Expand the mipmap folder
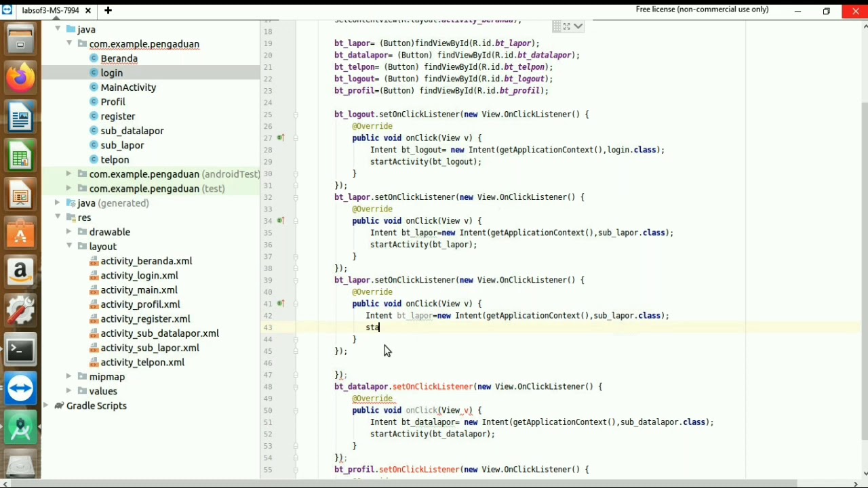The height and width of the screenshot is (488, 868). pyautogui.click(x=69, y=377)
